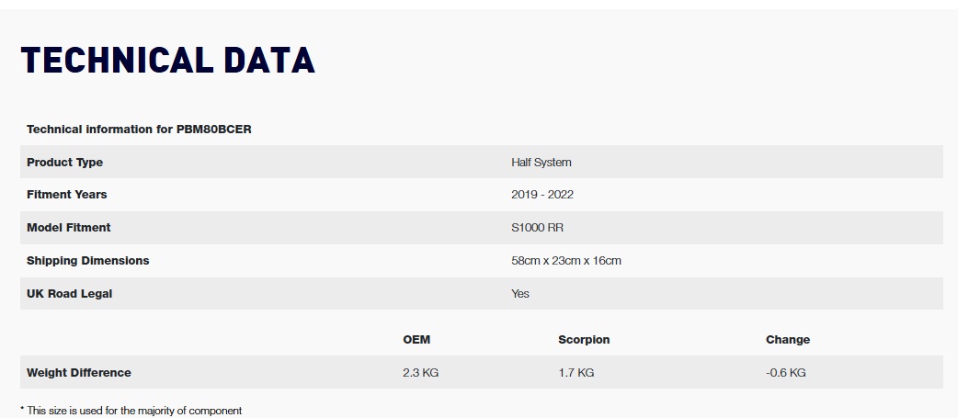Click the UK Road Legal label
The image size is (980, 418).
[69, 294]
